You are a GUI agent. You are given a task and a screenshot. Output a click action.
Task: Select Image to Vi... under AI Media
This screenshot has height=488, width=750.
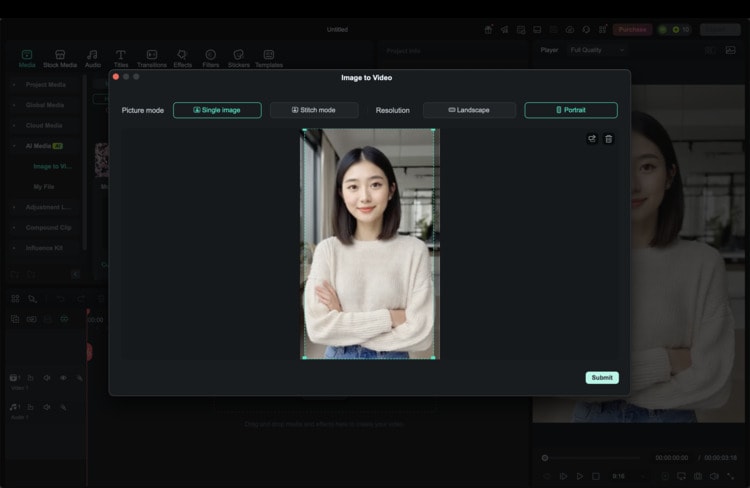pos(53,166)
